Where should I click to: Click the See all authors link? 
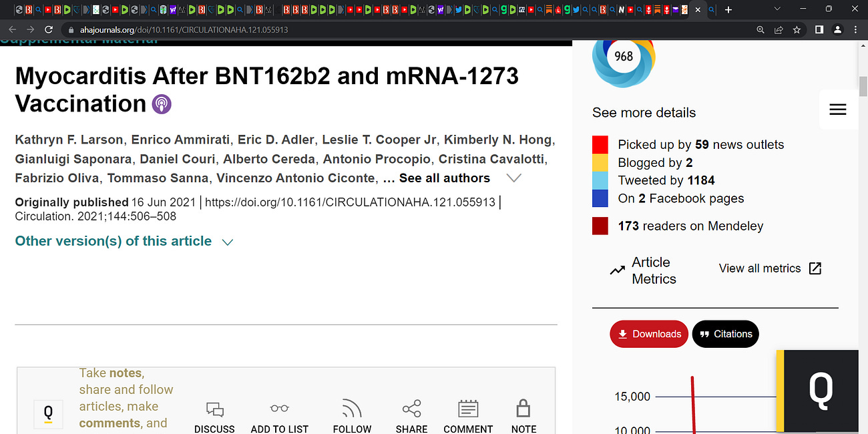pyautogui.click(x=445, y=178)
